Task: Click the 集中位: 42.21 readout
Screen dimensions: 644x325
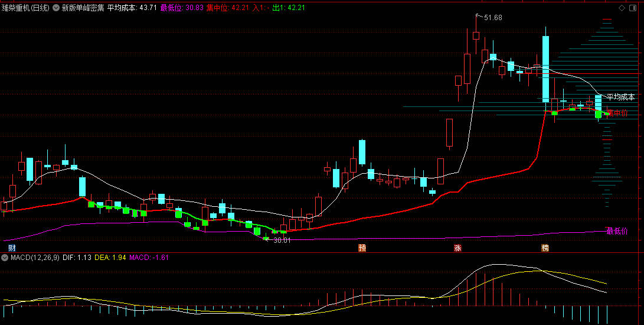Action: click(x=227, y=8)
